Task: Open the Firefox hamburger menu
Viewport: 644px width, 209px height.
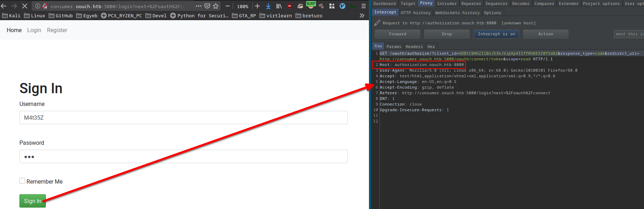Action: tap(363, 6)
